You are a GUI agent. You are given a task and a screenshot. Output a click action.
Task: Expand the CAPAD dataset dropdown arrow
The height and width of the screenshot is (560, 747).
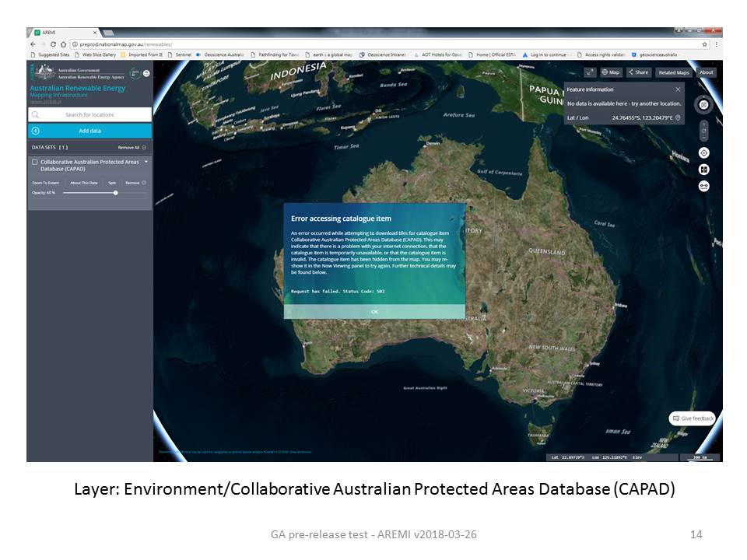pyautogui.click(x=146, y=162)
